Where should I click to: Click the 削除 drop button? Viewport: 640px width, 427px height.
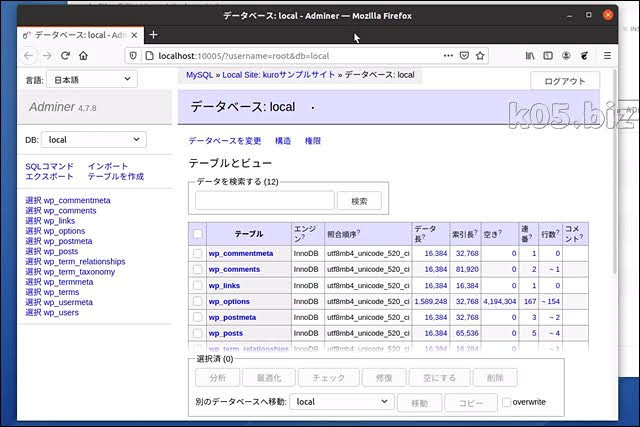click(x=495, y=378)
